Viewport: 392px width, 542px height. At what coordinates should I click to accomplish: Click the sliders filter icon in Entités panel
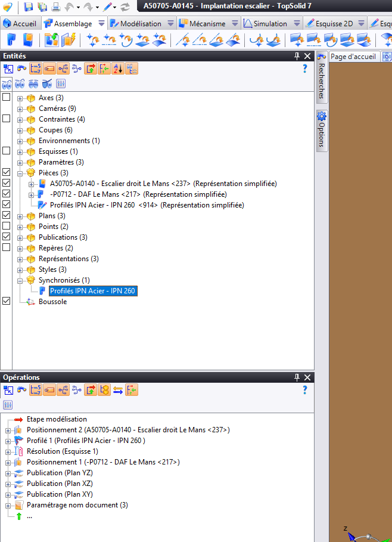pyautogui.click(x=61, y=83)
